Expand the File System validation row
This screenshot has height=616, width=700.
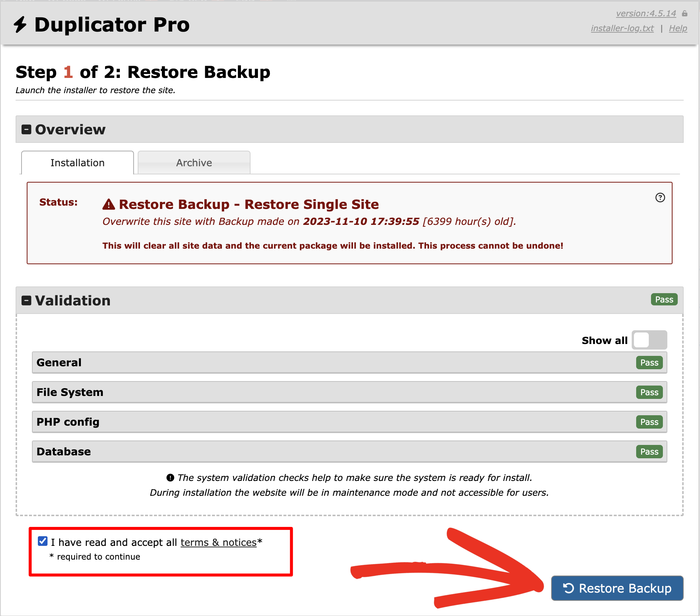coord(349,392)
